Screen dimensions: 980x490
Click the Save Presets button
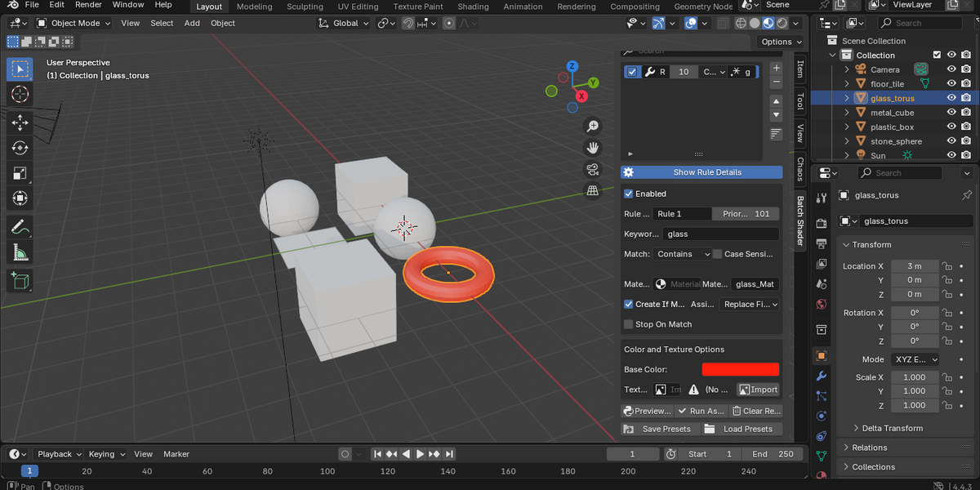click(x=658, y=429)
